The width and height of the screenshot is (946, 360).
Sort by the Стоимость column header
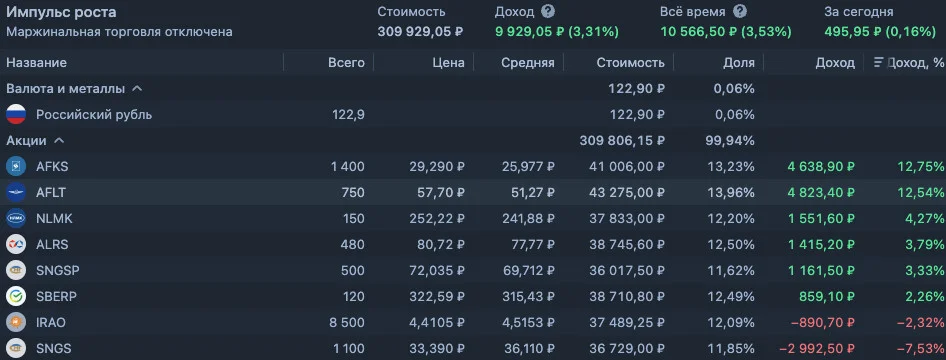point(630,63)
